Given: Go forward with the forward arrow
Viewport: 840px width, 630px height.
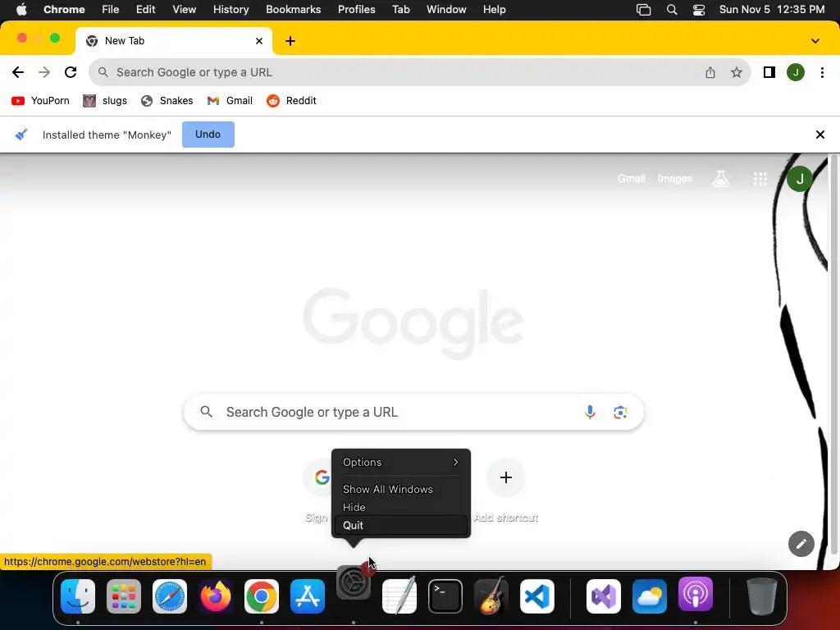Looking at the screenshot, I should (x=44, y=72).
